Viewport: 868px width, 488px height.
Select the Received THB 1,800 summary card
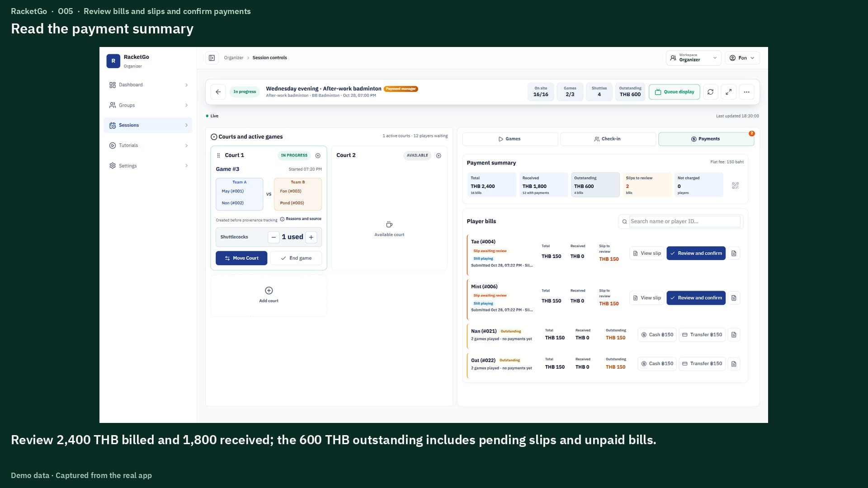coord(543,185)
